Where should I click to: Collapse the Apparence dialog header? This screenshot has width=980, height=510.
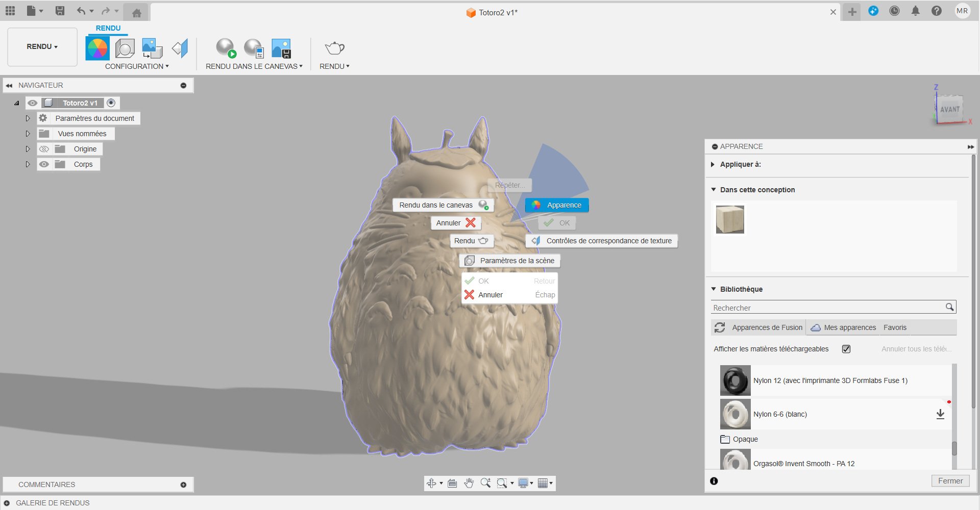pos(715,146)
